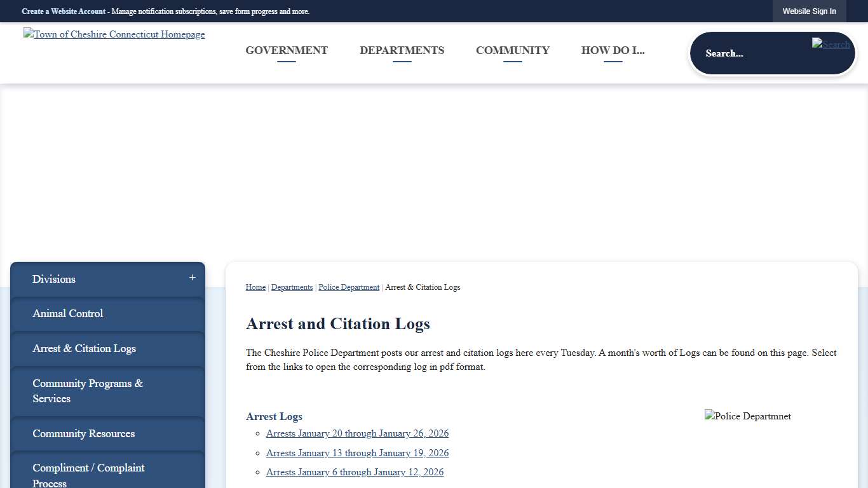Open the Create a Website Account link
Image resolution: width=868 pixels, height=488 pixels.
63,11
